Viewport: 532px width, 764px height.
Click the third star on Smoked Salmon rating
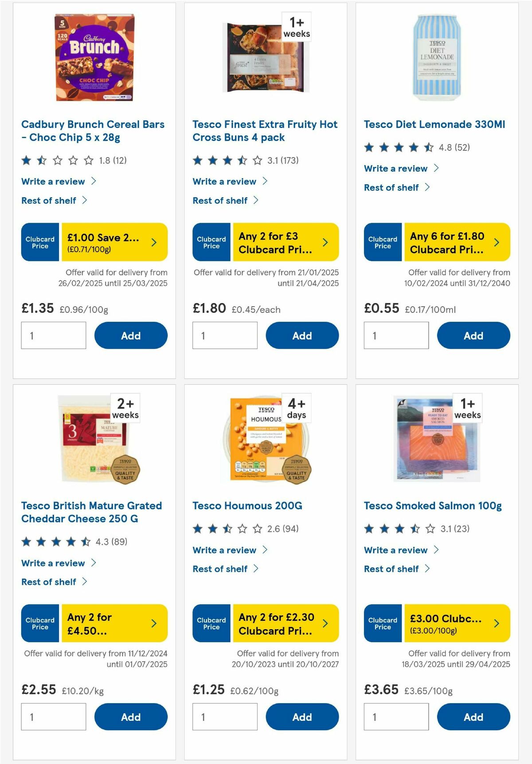click(x=400, y=529)
